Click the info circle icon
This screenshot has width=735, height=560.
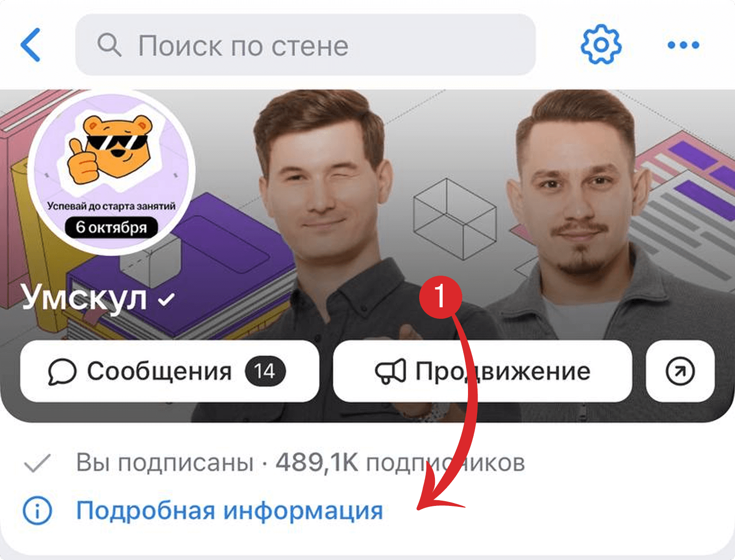(37, 510)
